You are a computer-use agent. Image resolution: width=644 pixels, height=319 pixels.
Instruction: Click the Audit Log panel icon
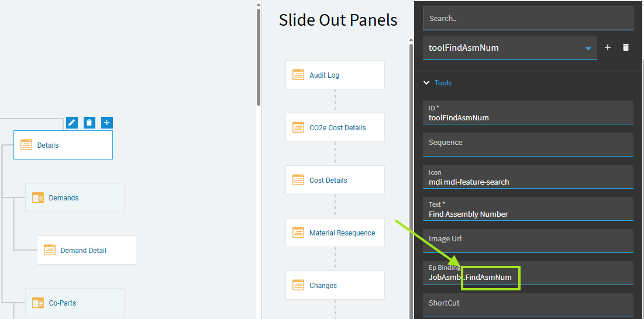[x=298, y=75]
